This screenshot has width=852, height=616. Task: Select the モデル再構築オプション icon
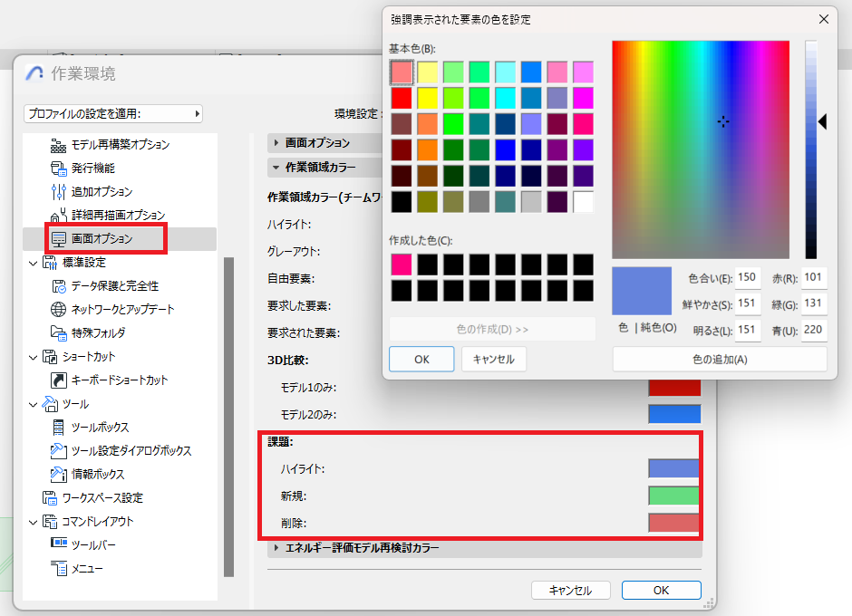point(58,145)
